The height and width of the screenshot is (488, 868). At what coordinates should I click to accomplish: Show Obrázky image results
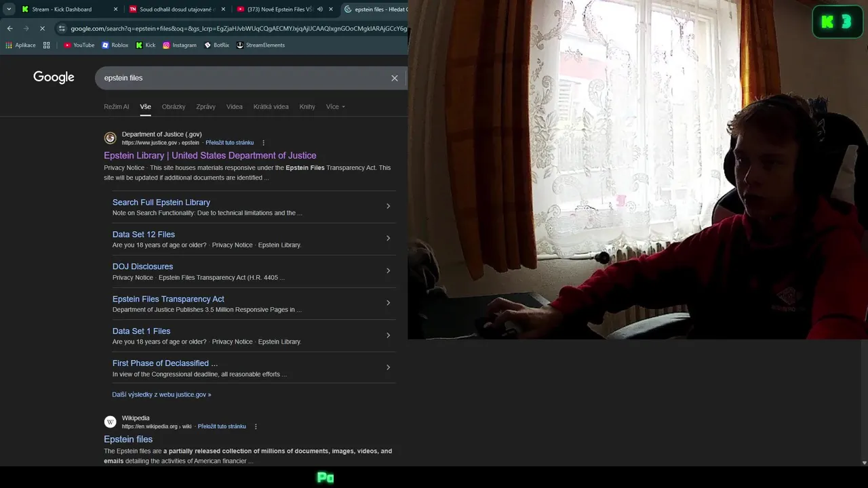174,106
